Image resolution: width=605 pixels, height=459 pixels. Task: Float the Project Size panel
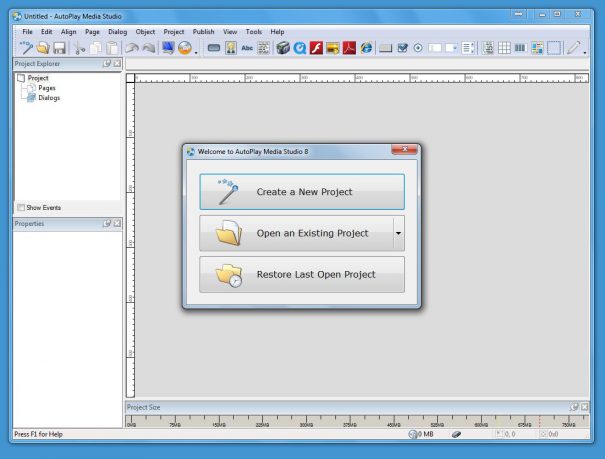575,407
